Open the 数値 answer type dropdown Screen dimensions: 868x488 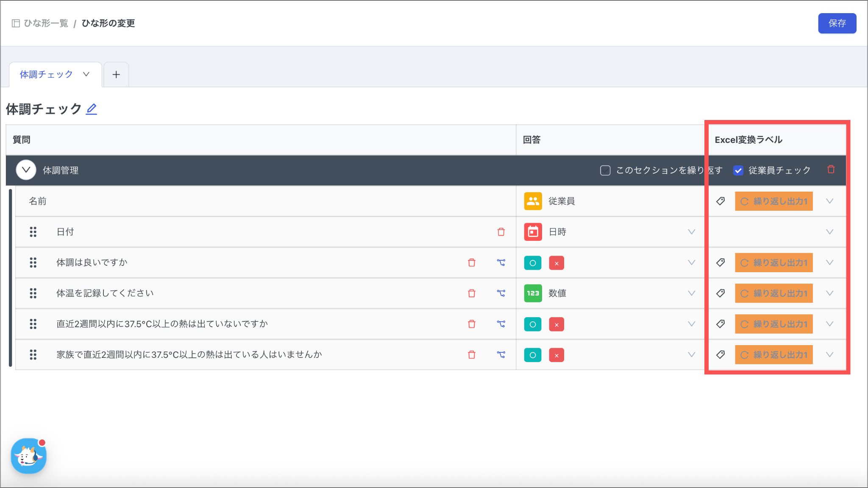pos(691,293)
